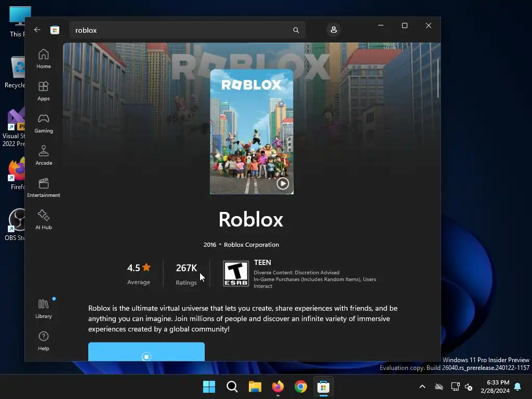Open File Explorer from taskbar

coord(255,387)
